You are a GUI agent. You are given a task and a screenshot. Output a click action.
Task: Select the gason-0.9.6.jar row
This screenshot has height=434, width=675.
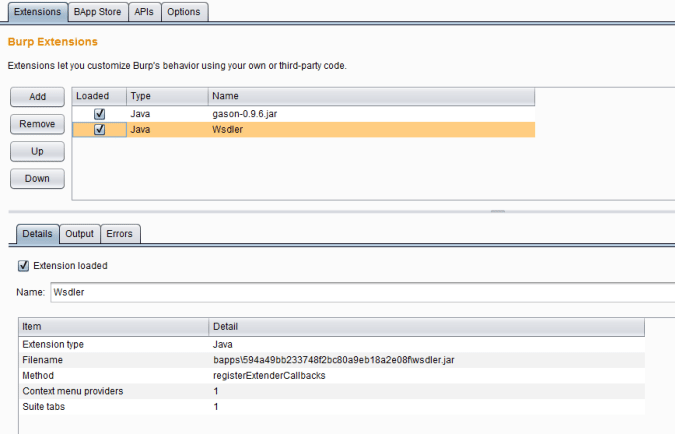point(303,114)
